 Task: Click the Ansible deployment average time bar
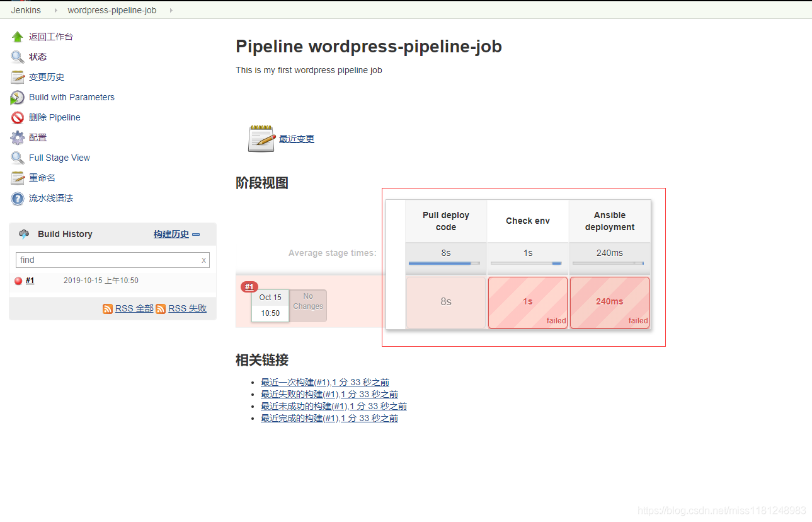pos(608,263)
